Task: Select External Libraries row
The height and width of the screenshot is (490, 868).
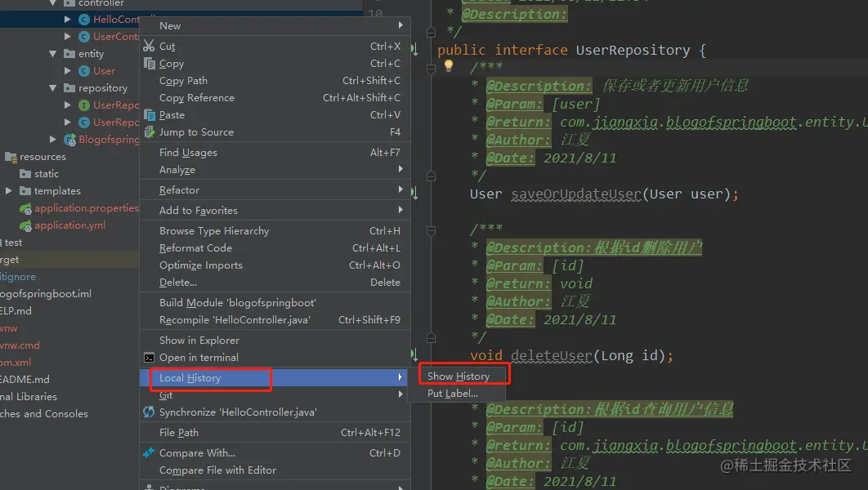Action: [x=29, y=397]
